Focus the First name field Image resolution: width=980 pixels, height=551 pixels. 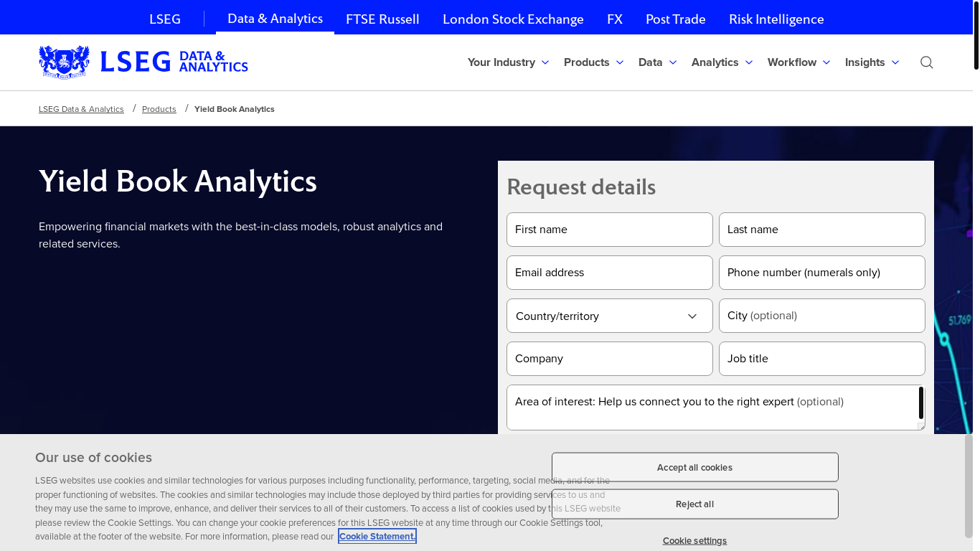point(610,230)
